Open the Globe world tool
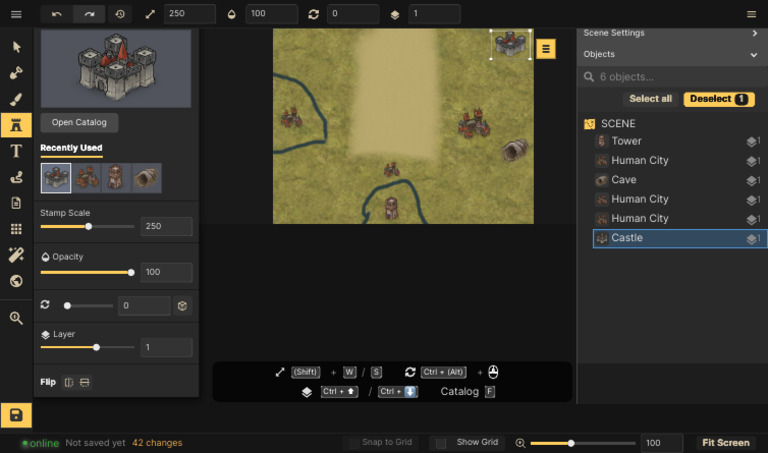This screenshot has width=768, height=453. tap(16, 281)
